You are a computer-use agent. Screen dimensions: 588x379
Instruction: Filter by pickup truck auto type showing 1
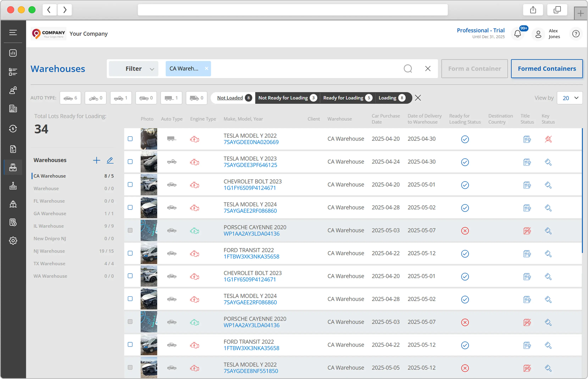tap(121, 98)
